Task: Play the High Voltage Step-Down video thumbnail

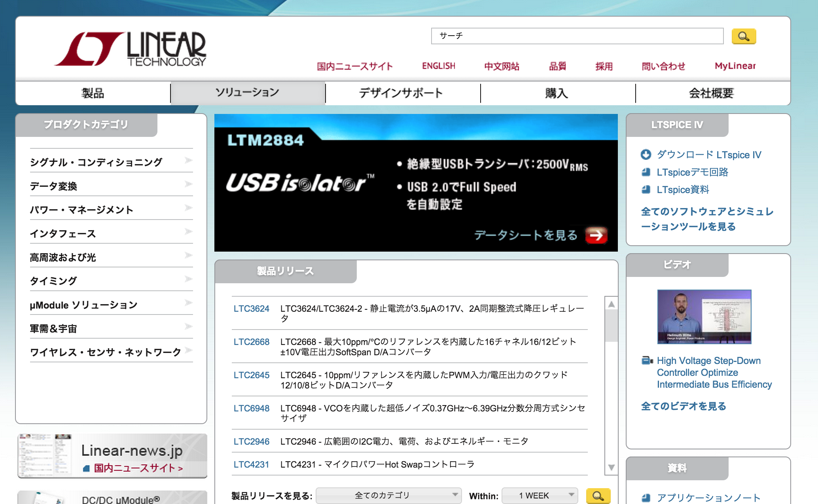Action: pos(704,316)
